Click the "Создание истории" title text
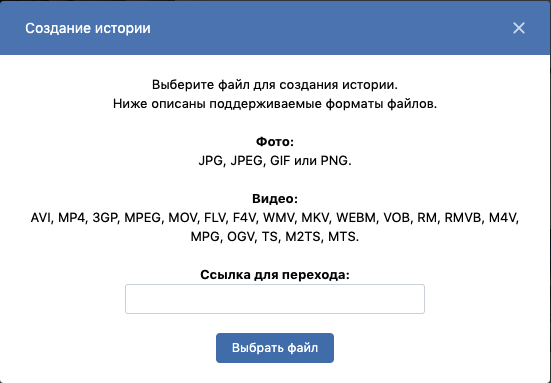Viewport: 551px width, 383px height. coord(88,28)
